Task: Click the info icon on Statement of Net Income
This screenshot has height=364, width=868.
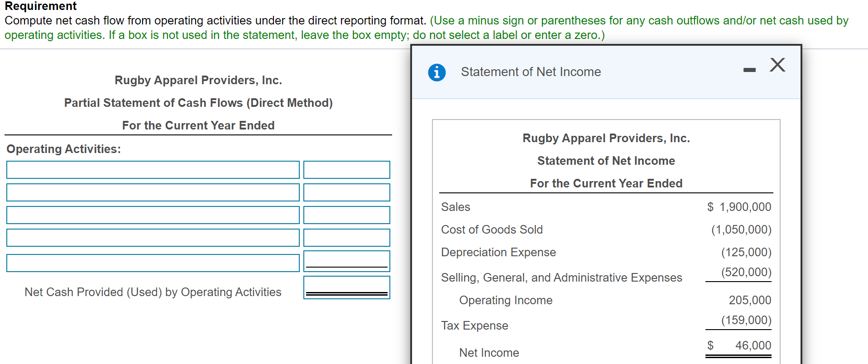Action: [436, 72]
